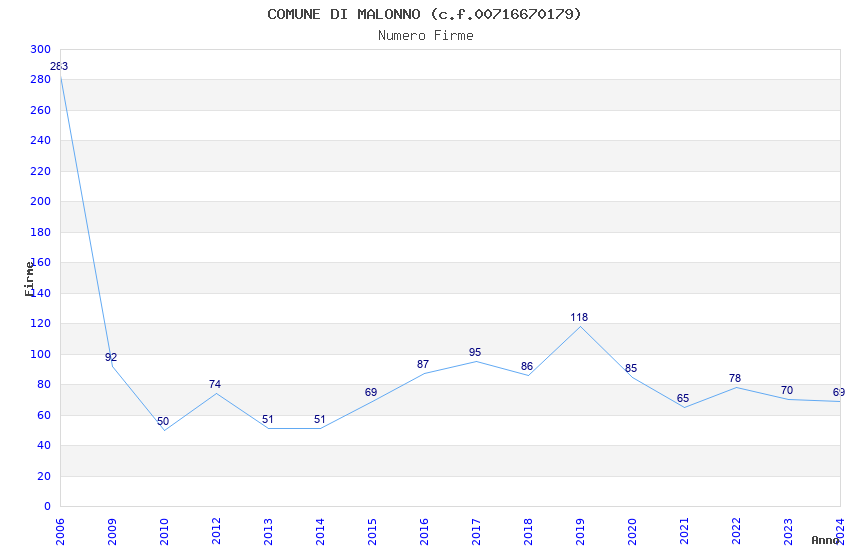Click the subtitle Numero Firme
The width and height of the screenshot is (850, 550).
pyautogui.click(x=426, y=36)
